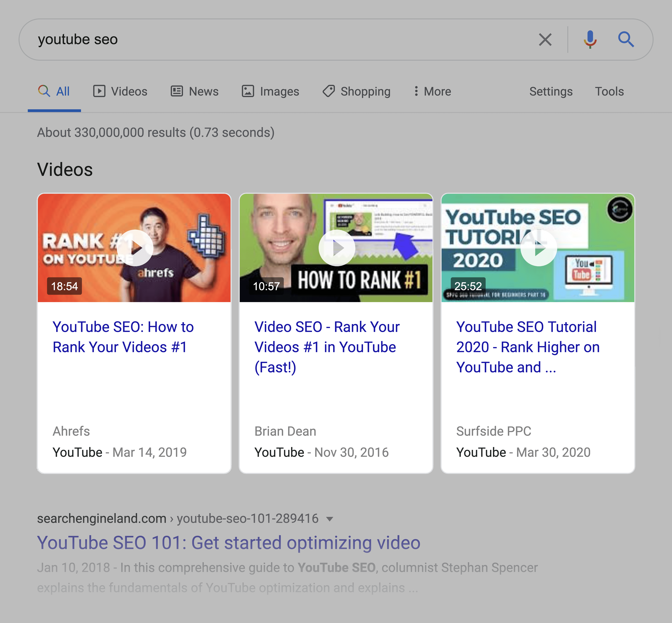The width and height of the screenshot is (672, 623).
Task: Open the Settings menu
Action: (551, 91)
